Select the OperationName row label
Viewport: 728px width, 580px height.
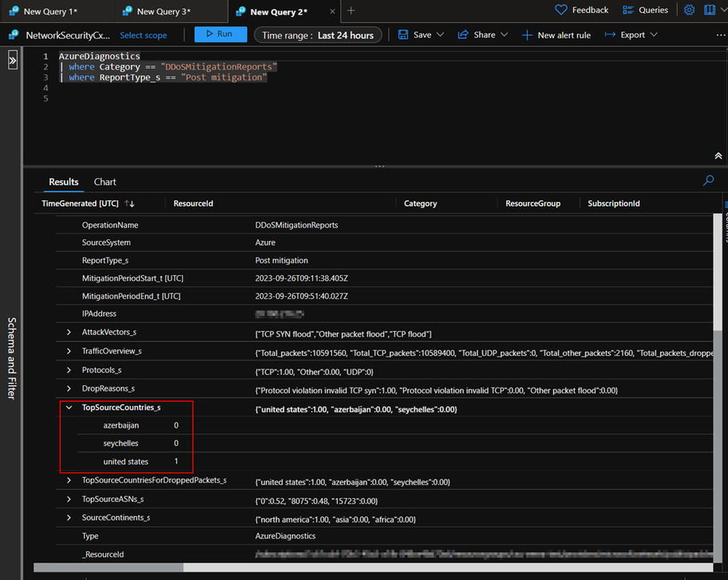coord(110,226)
